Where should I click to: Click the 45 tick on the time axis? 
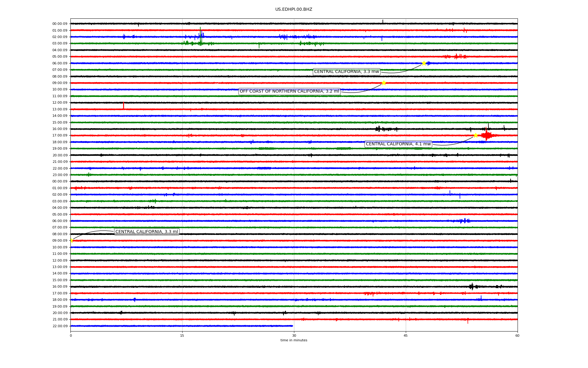point(406,335)
